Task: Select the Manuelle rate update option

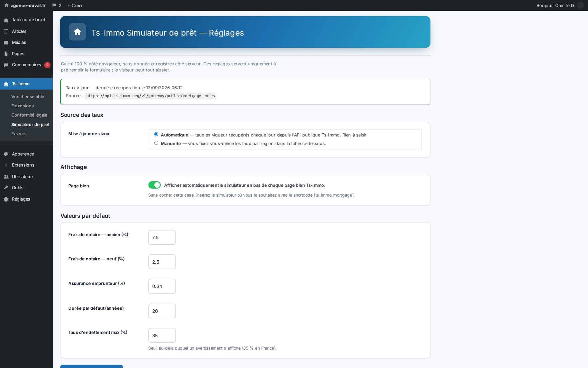Action: coord(156,143)
